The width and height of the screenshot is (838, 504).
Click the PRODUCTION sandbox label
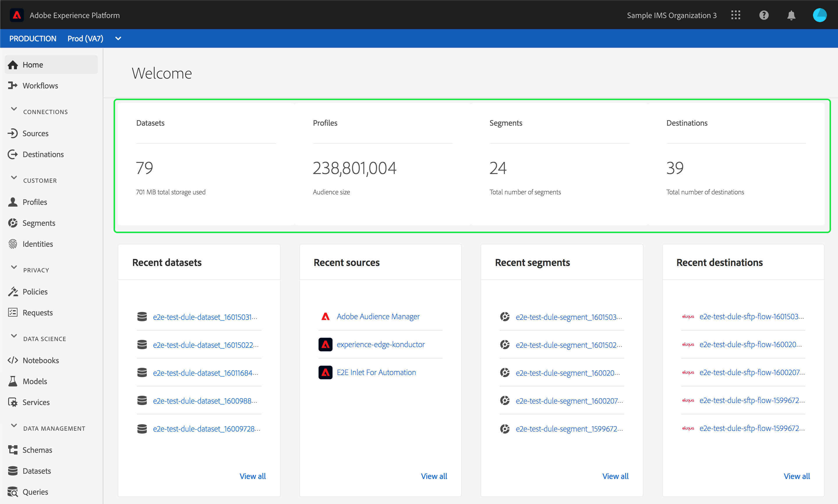pyautogui.click(x=33, y=38)
